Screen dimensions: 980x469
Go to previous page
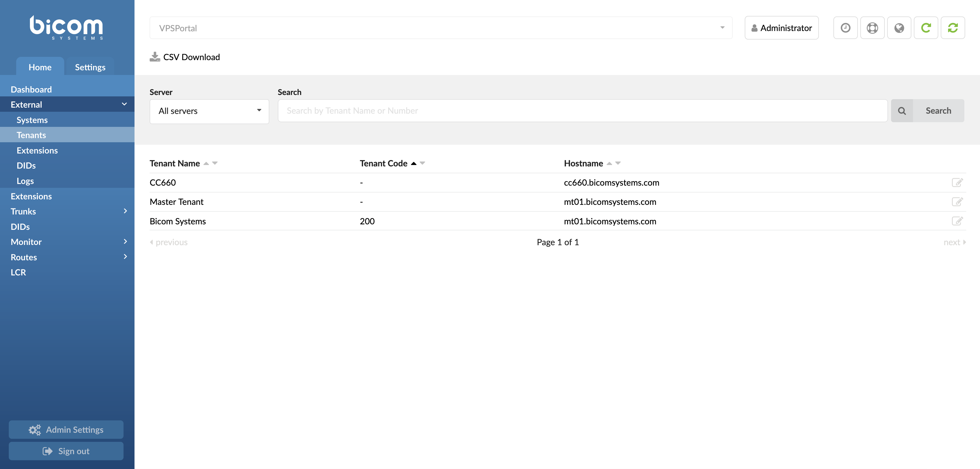point(169,242)
